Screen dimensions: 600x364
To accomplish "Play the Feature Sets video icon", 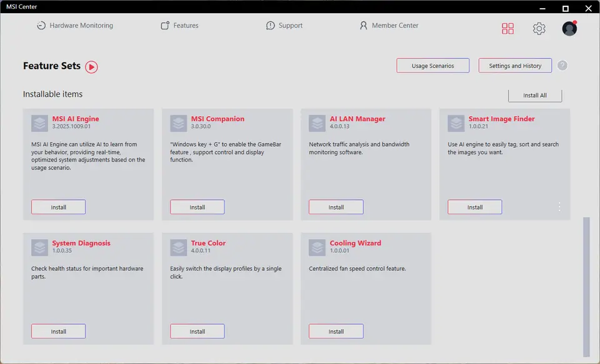I will pos(92,67).
